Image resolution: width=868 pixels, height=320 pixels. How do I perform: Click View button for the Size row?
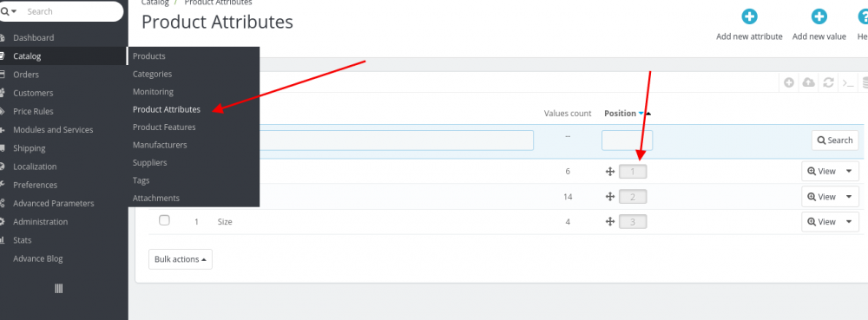click(822, 222)
